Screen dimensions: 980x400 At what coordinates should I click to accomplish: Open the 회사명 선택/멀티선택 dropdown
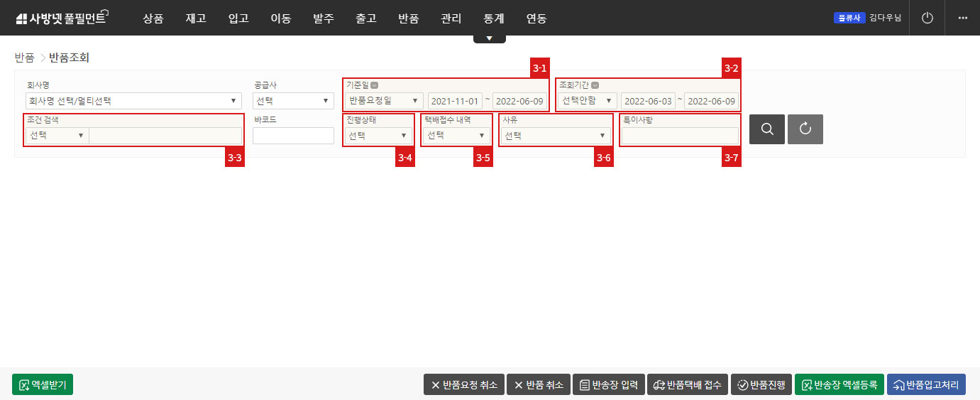pyautogui.click(x=133, y=101)
